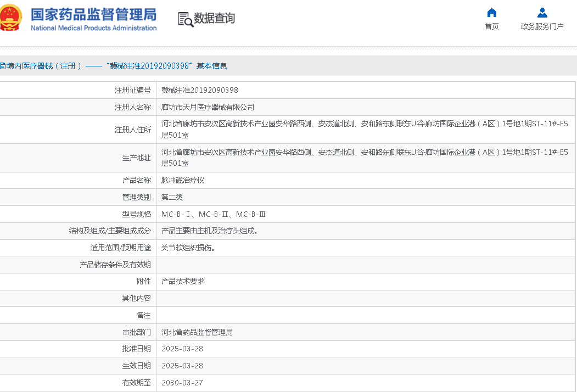Select the 境内医疗器械（注册）breadcrumb
This screenshot has height=392, width=577.
pos(41,66)
